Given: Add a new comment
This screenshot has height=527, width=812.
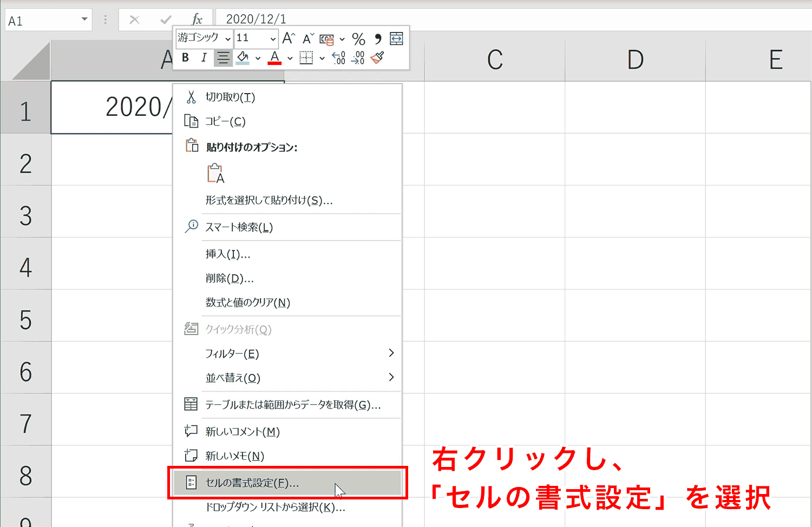Looking at the screenshot, I should coord(287,431).
